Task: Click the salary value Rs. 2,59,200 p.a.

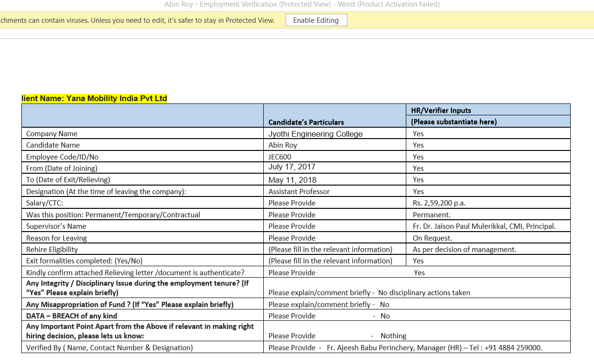Action: tap(439, 203)
